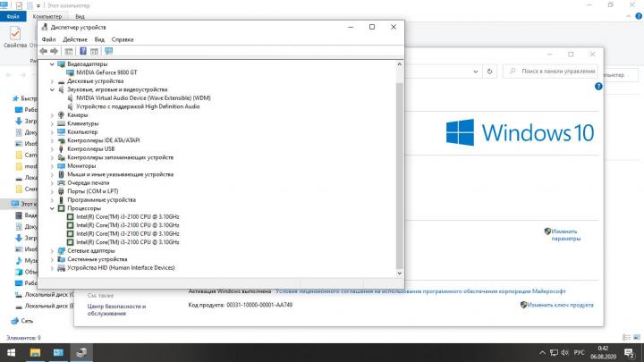Click the blue Help icon in Device Manager toolbar
Viewport: 644px width, 362px height.
coord(83,51)
